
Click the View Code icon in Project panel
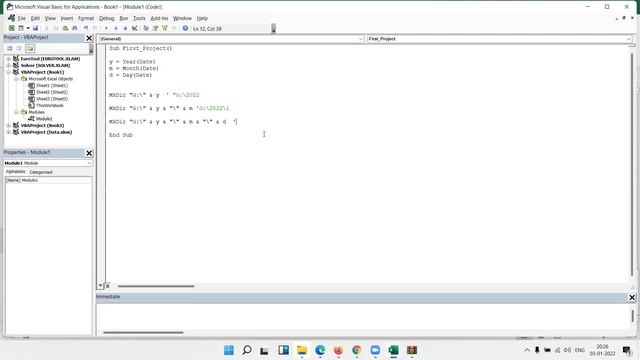[x=9, y=49]
